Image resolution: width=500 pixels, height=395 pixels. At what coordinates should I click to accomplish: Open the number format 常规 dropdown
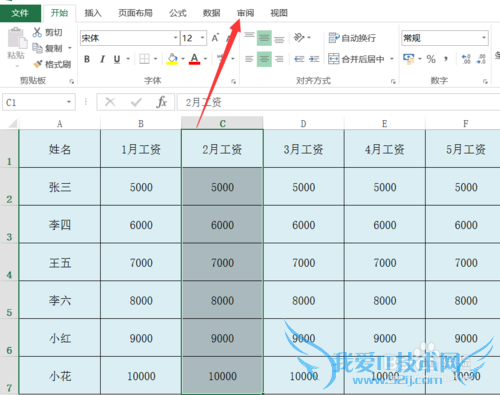(484, 38)
